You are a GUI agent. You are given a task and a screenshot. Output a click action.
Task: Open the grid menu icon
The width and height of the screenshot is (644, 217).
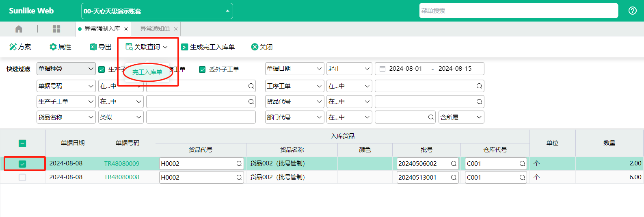pos(56,29)
